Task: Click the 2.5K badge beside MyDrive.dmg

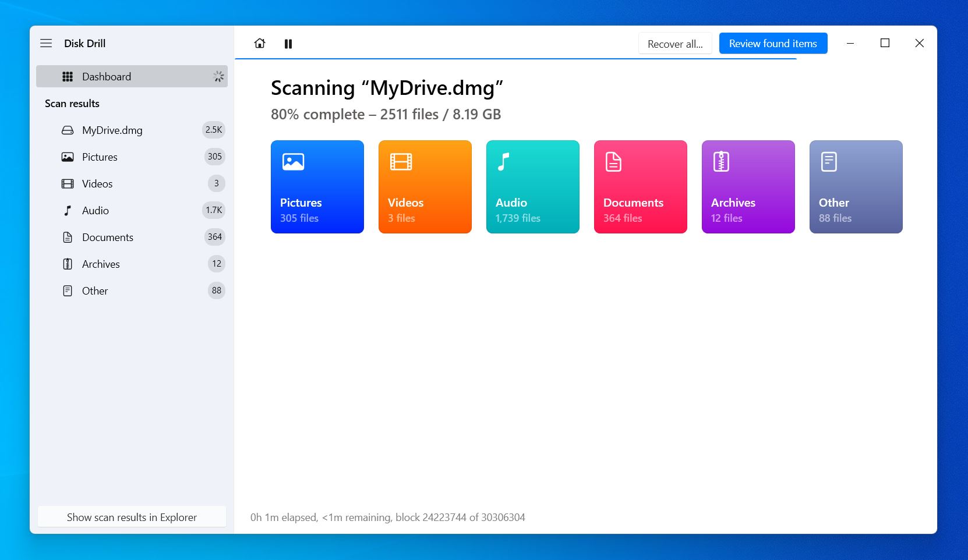Action: (x=214, y=130)
